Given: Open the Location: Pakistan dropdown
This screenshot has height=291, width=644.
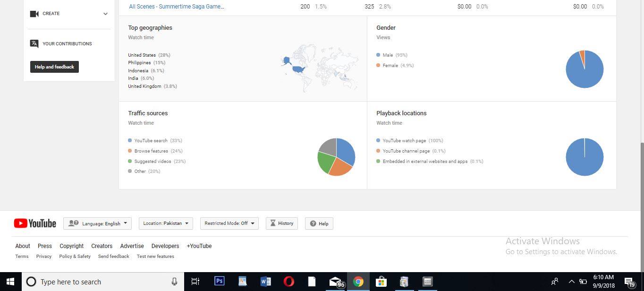Looking at the screenshot, I should coord(166,223).
